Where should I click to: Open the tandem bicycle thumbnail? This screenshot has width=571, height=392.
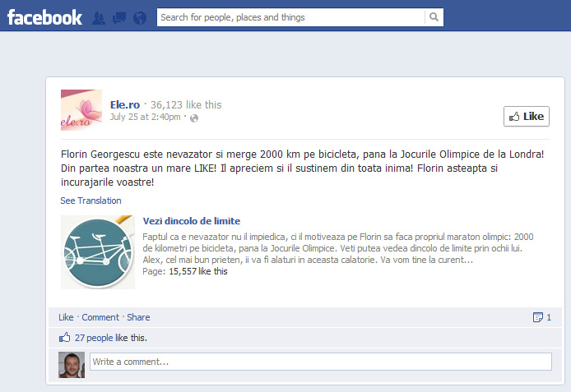tap(98, 252)
